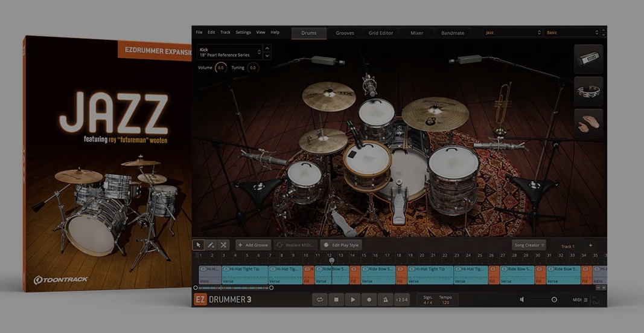Screen dimensions: 644x333
Task: Hit the large ride cymbal
Action: coord(435,114)
